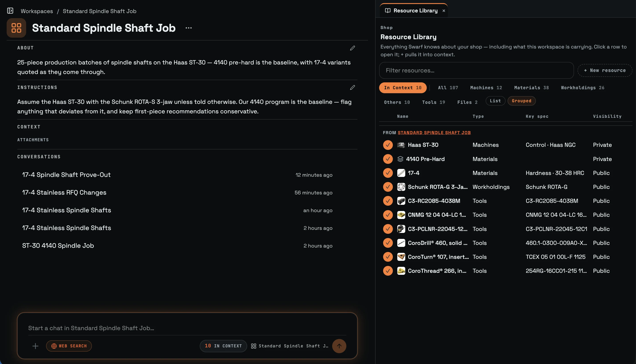
Task: Click the plus attach icon in chat box
Action: click(35, 346)
